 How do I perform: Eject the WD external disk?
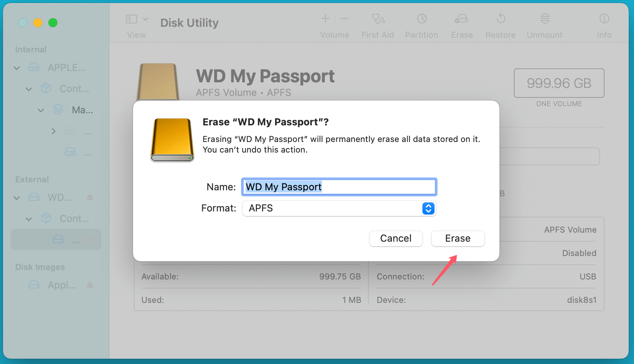click(x=90, y=197)
